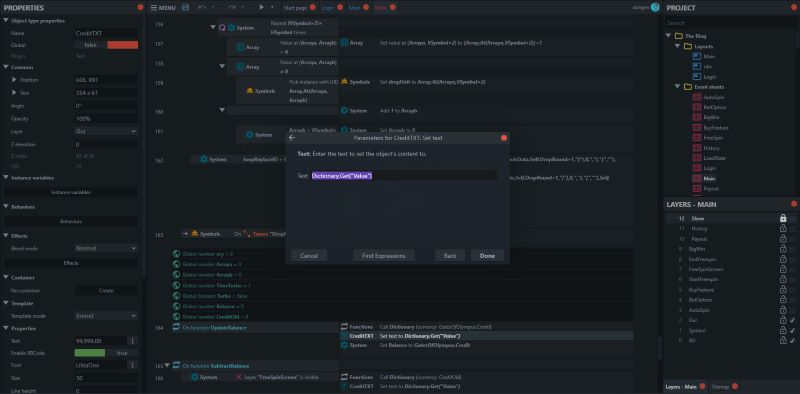This screenshot has height=394, width=800.
Task: Click the Preview play icon
Action: click(262, 8)
